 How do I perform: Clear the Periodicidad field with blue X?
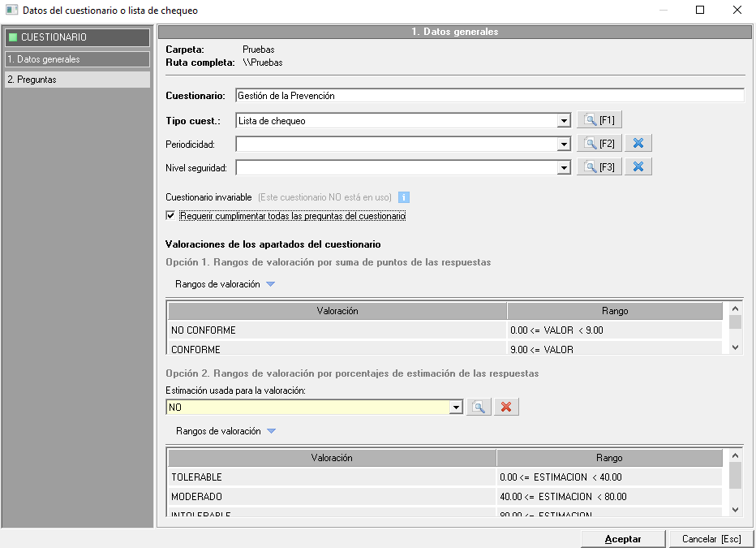[x=638, y=144]
